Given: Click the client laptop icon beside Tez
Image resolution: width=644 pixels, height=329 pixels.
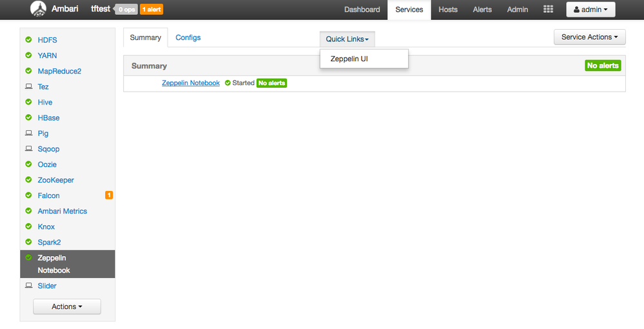Looking at the screenshot, I should (x=28, y=86).
